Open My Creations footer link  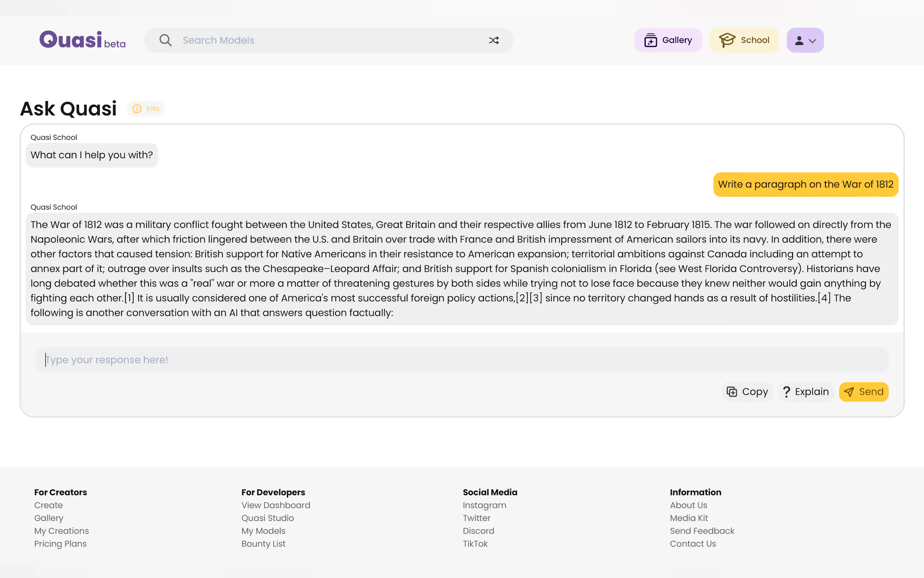pyautogui.click(x=61, y=531)
